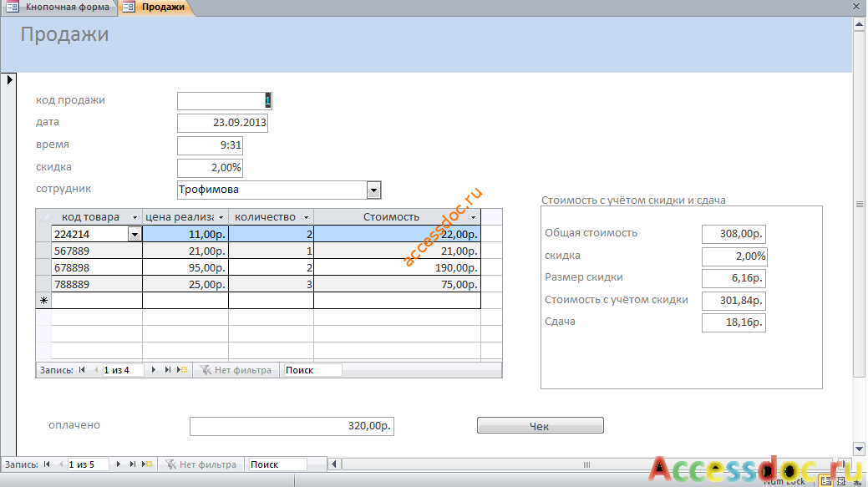Go to previous record in subform navigation
Screen dimensions: 868x487
point(96,370)
